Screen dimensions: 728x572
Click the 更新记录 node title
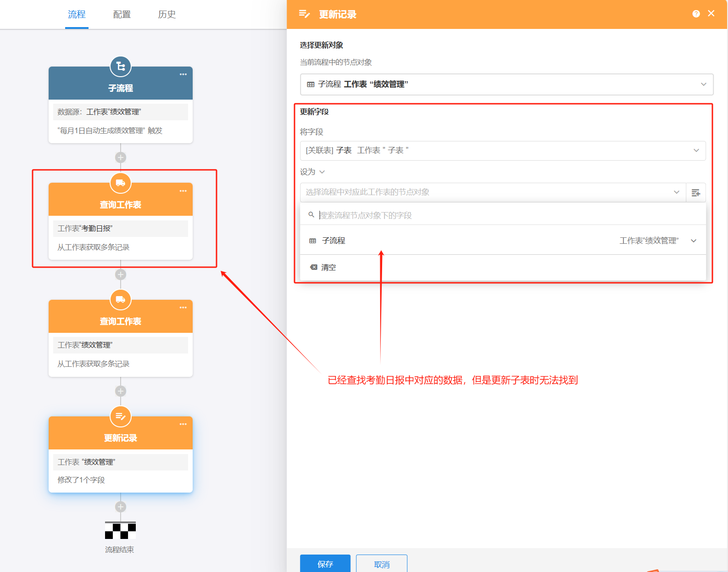(121, 438)
